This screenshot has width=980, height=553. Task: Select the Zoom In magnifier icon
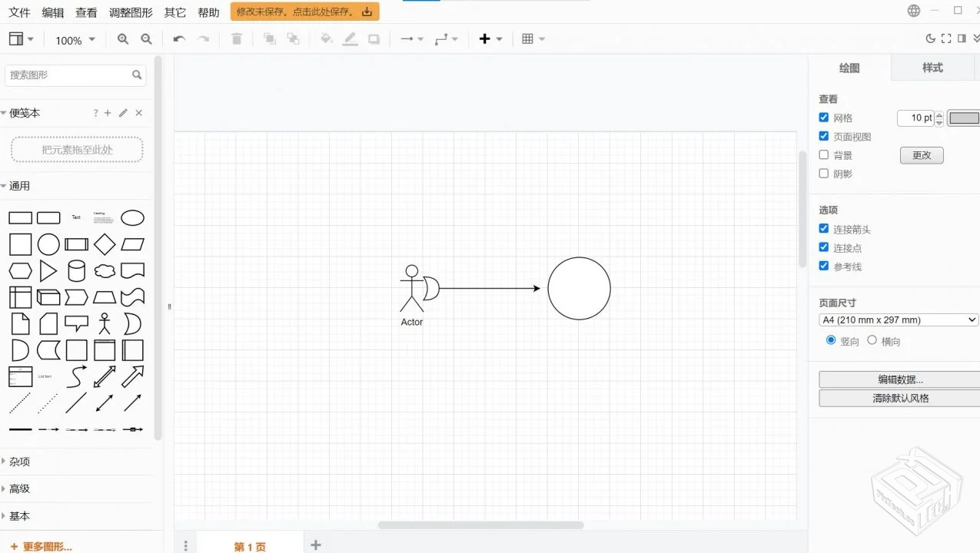pos(123,38)
